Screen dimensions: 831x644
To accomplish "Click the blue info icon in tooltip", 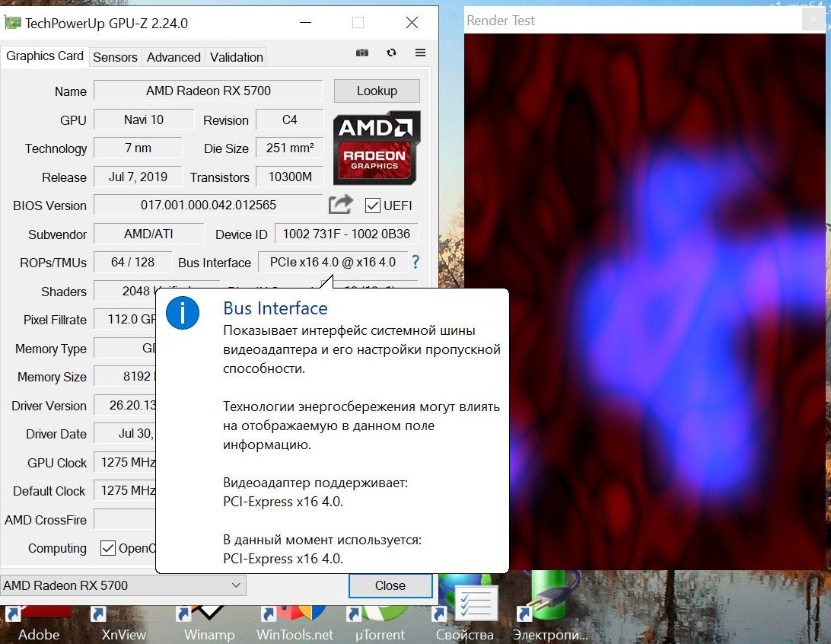I will click(x=183, y=313).
